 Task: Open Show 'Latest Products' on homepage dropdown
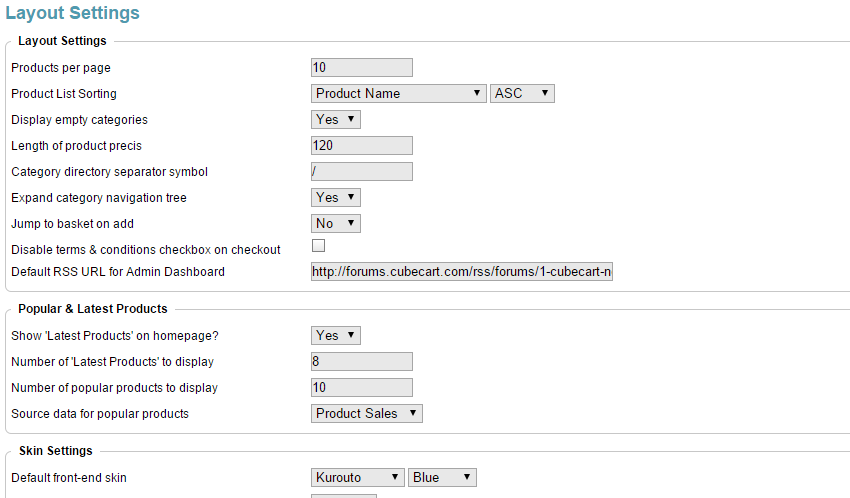[335, 335]
